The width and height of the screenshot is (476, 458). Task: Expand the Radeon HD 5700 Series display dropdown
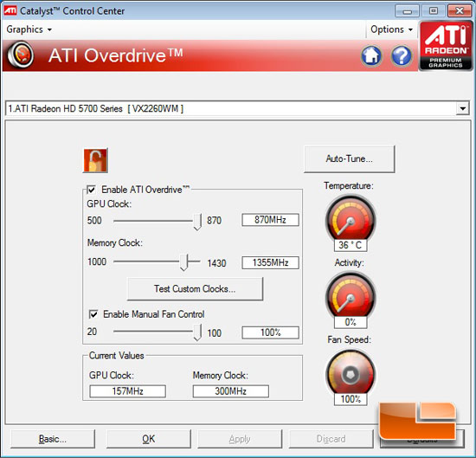click(x=462, y=108)
